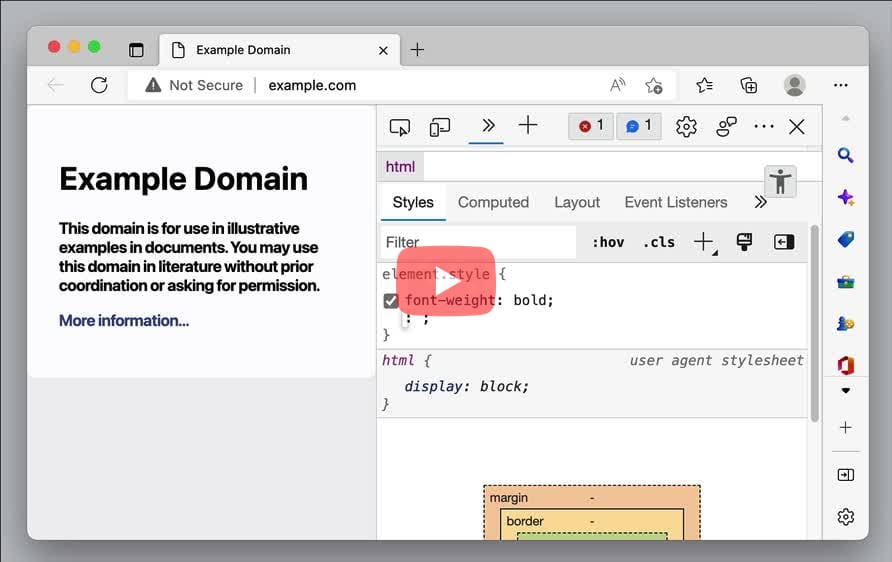Screen dimensions: 892x562
Task: Open the accessibility tree button
Action: click(780, 181)
